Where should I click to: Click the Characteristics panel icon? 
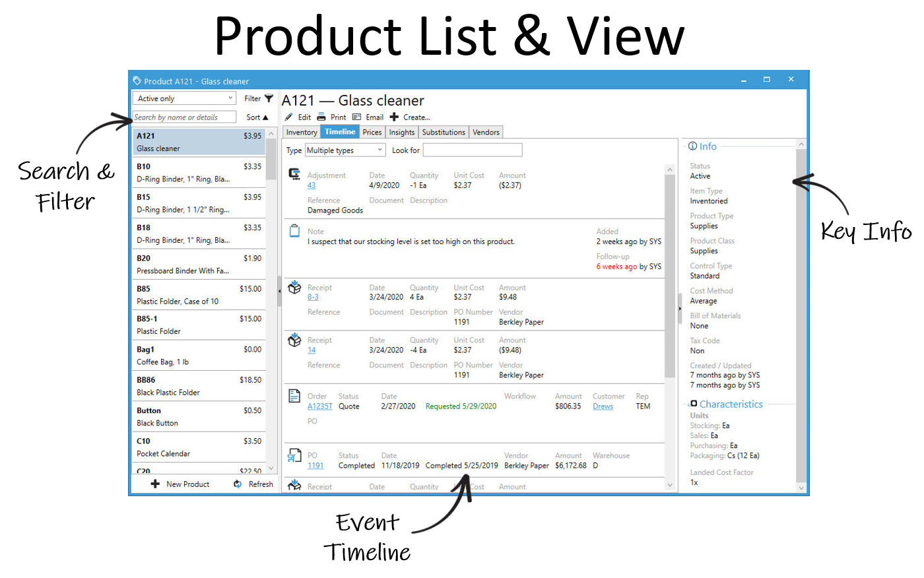[x=694, y=404]
